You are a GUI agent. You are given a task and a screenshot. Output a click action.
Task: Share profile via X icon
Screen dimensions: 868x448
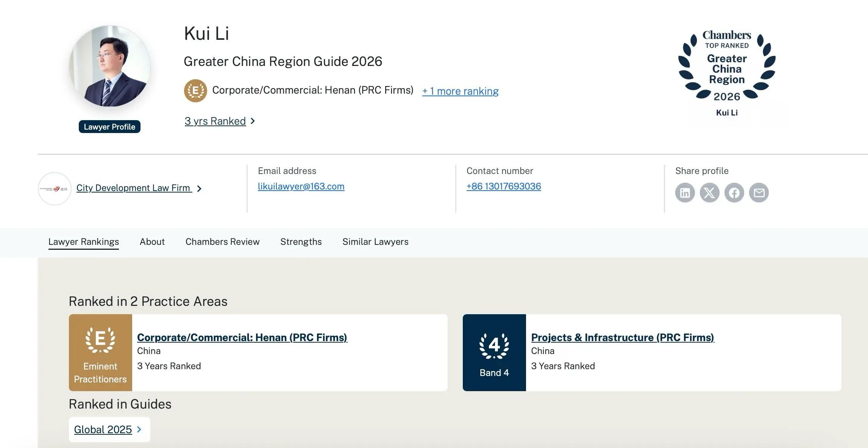pos(709,193)
